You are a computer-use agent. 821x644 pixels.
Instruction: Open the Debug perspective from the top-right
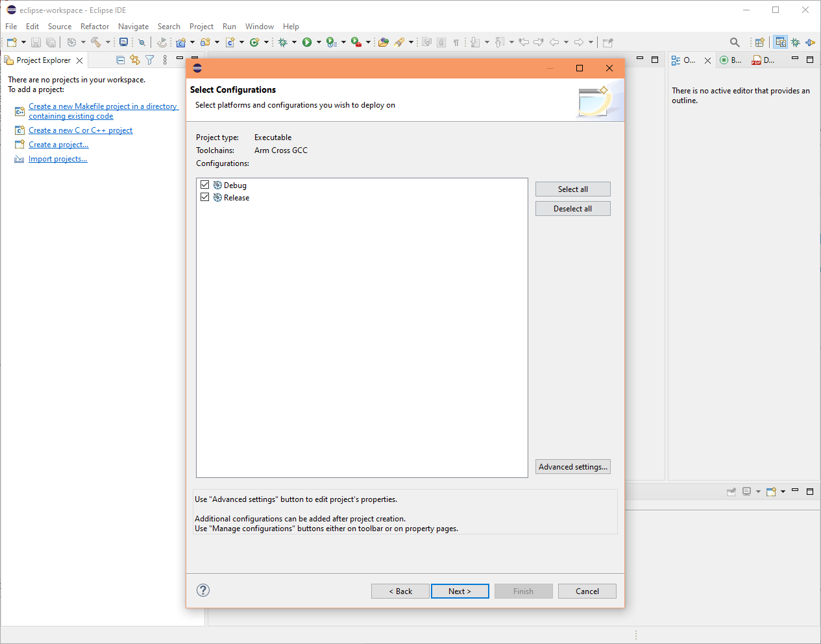pyautogui.click(x=795, y=42)
